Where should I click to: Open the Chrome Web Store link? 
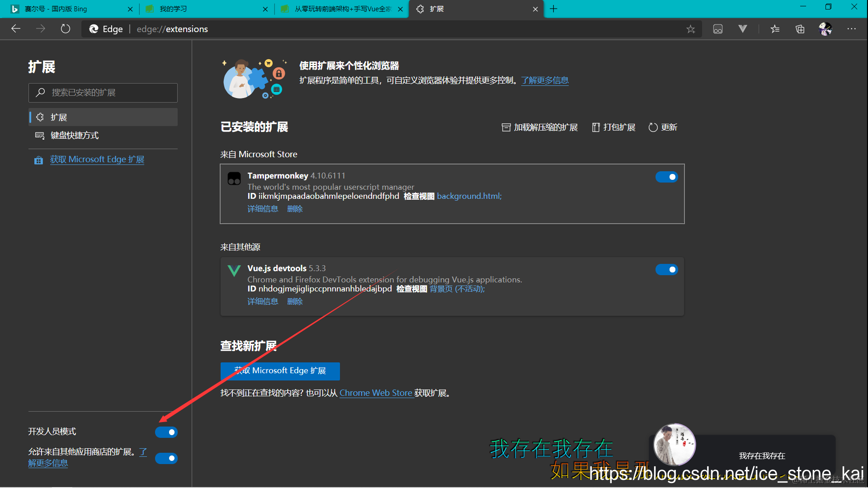(376, 393)
